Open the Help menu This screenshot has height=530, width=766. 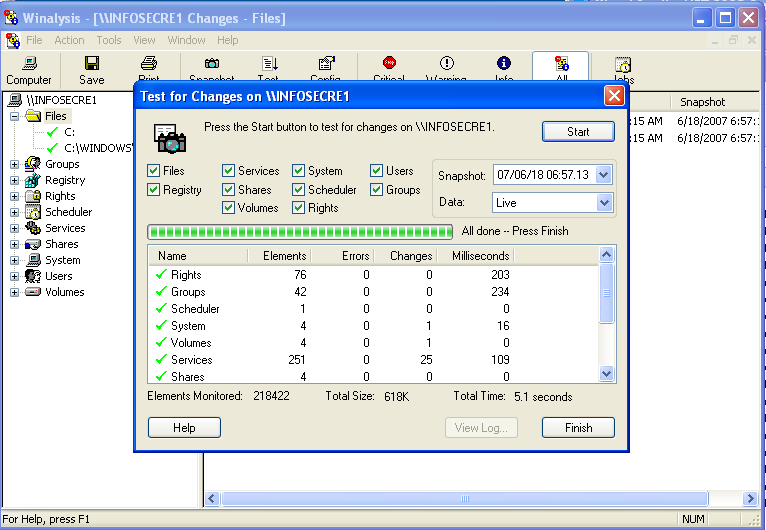click(x=228, y=40)
